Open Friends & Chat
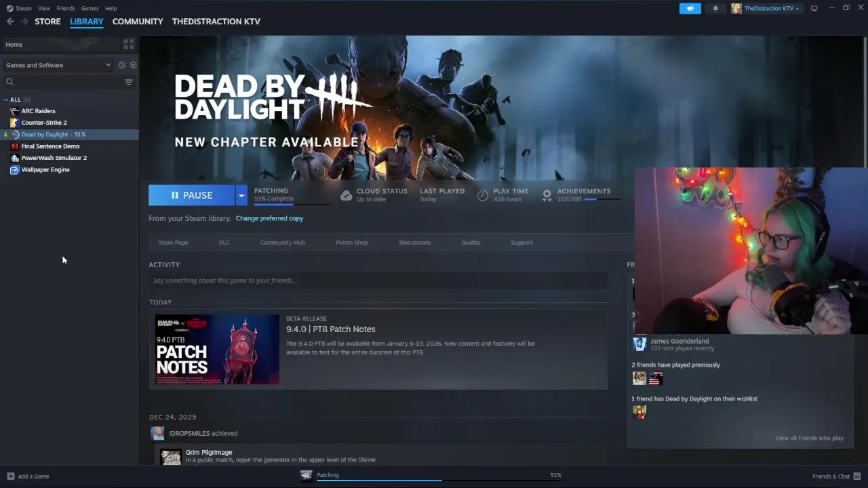 click(837, 476)
